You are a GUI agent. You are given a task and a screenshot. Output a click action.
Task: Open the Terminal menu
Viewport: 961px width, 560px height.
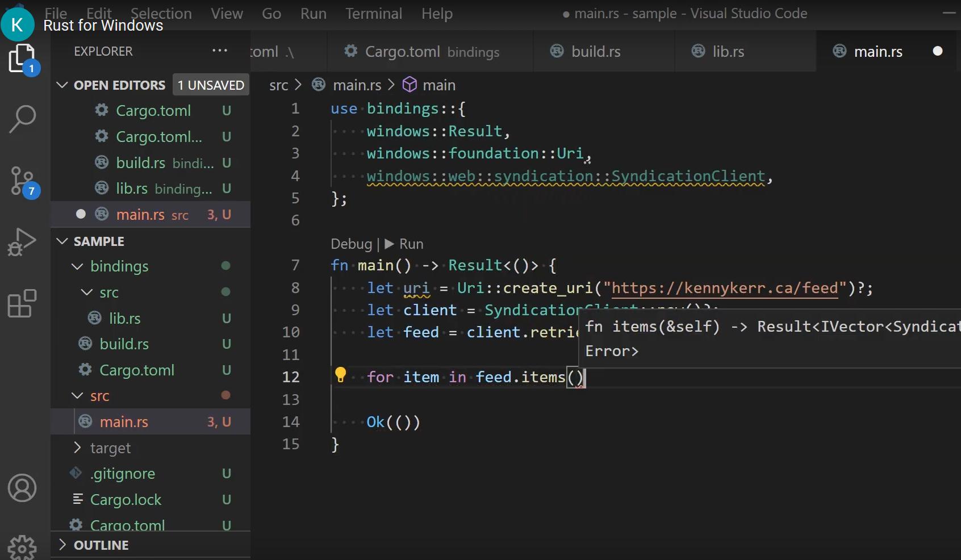coord(374,13)
